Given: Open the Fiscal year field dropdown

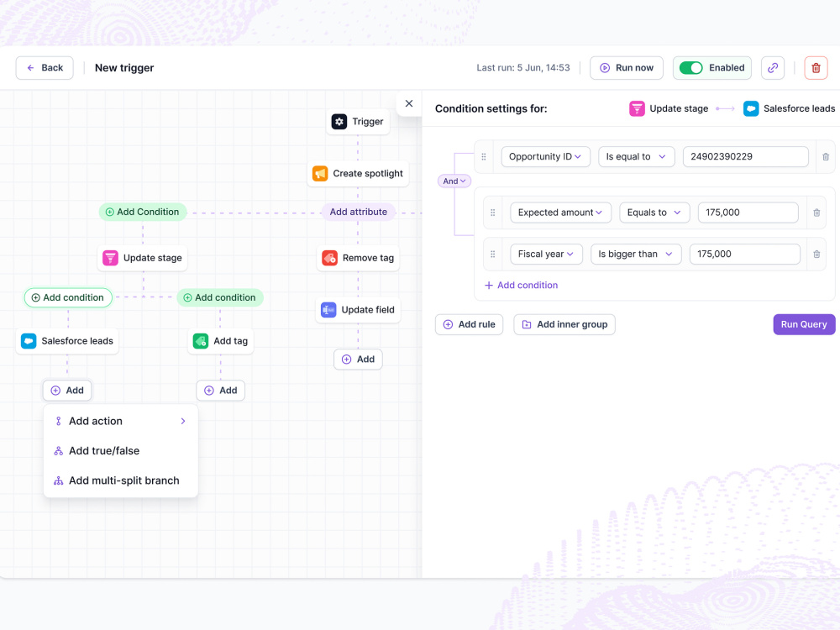Looking at the screenshot, I should 546,255.
